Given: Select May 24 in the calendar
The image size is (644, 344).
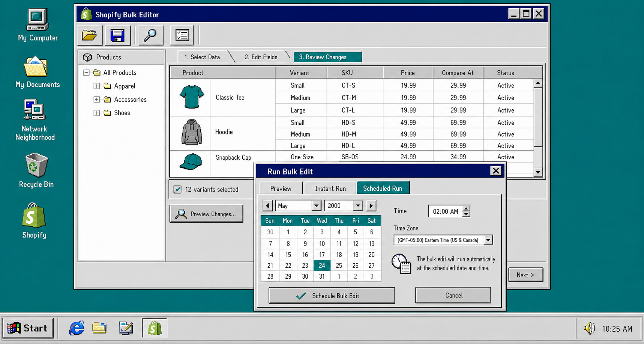Looking at the screenshot, I should [322, 266].
